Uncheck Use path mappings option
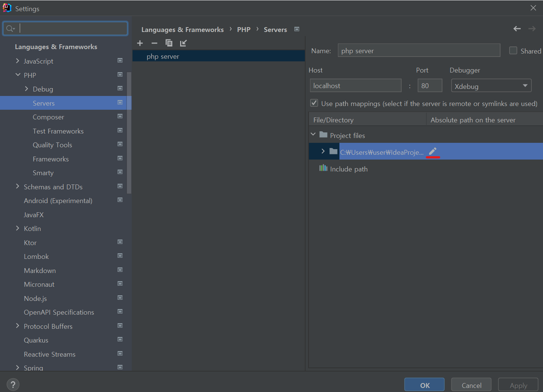 [x=314, y=103]
